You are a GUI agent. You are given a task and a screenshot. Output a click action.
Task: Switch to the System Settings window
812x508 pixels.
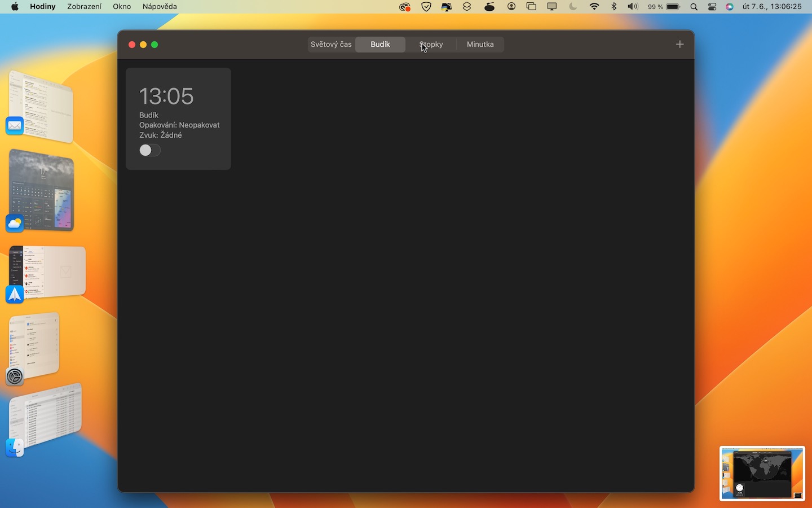(35, 345)
